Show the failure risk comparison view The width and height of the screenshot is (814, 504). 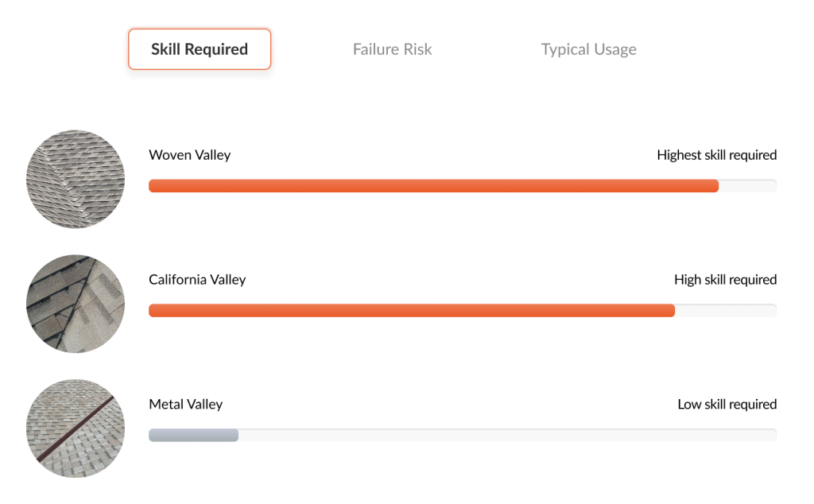click(392, 49)
